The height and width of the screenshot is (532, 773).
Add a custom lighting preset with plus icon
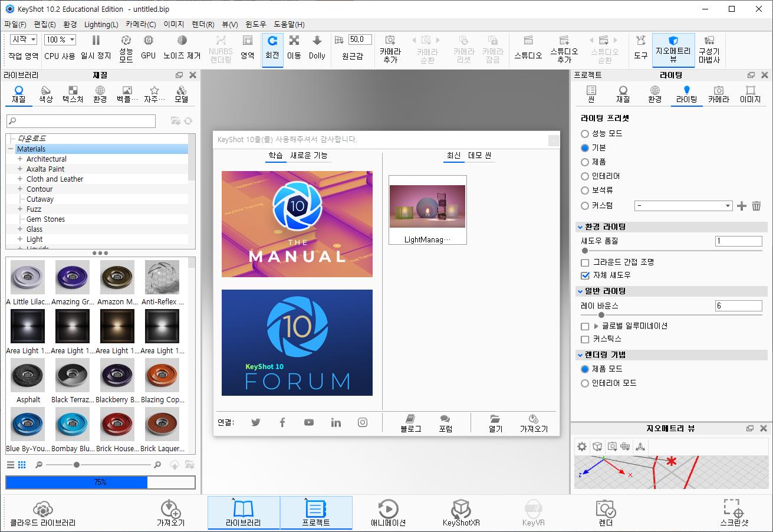pos(742,206)
